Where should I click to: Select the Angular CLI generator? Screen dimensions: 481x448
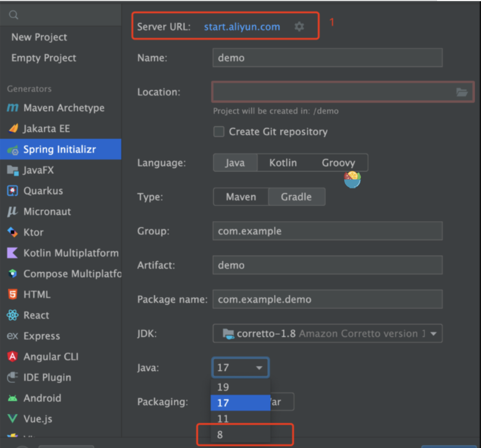pyautogui.click(x=61, y=356)
